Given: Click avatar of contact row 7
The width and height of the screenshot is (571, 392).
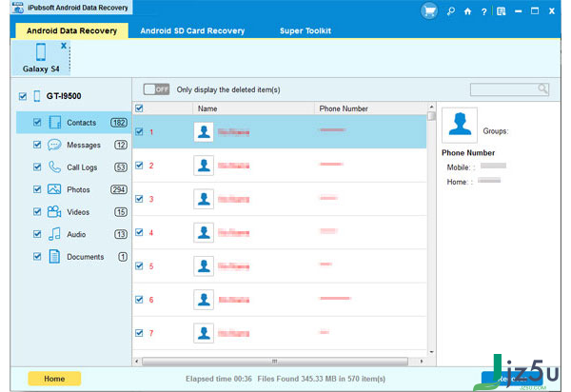Looking at the screenshot, I should coord(204,333).
